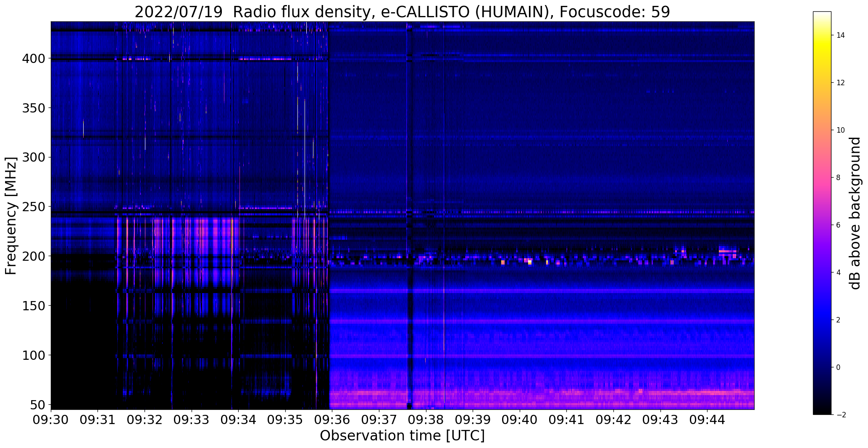The width and height of the screenshot is (868, 448).
Task: Select the 09:38 time tick label
Action: click(426, 420)
